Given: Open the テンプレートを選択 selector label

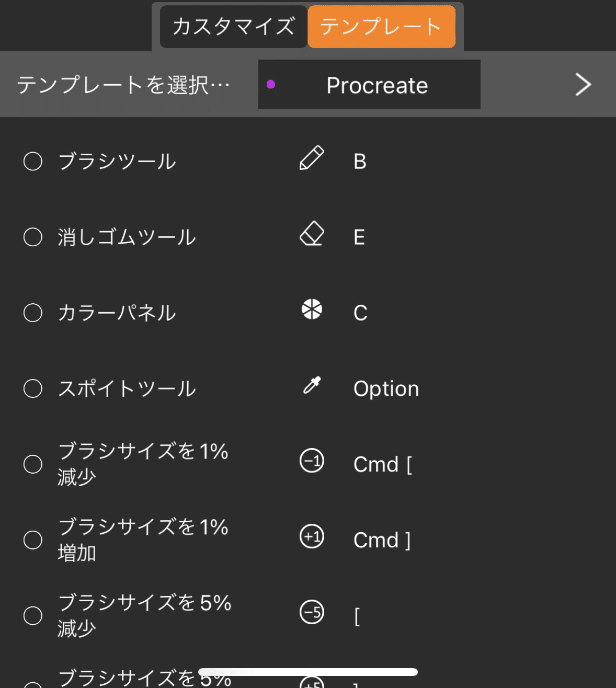Looking at the screenshot, I should (x=123, y=85).
